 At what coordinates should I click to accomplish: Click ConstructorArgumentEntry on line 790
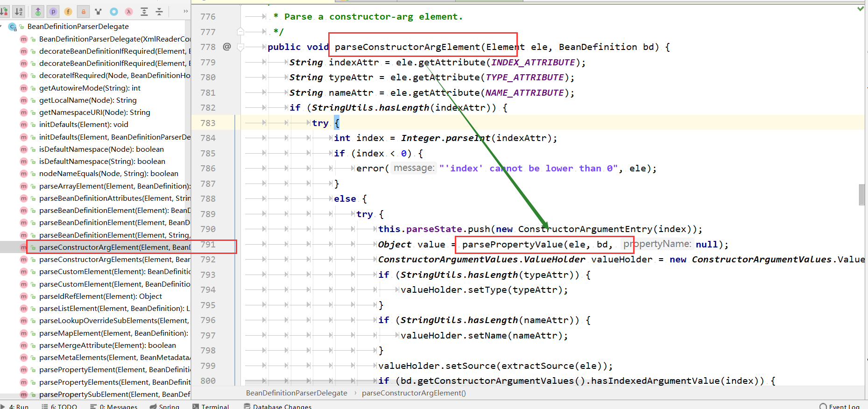(x=585, y=229)
